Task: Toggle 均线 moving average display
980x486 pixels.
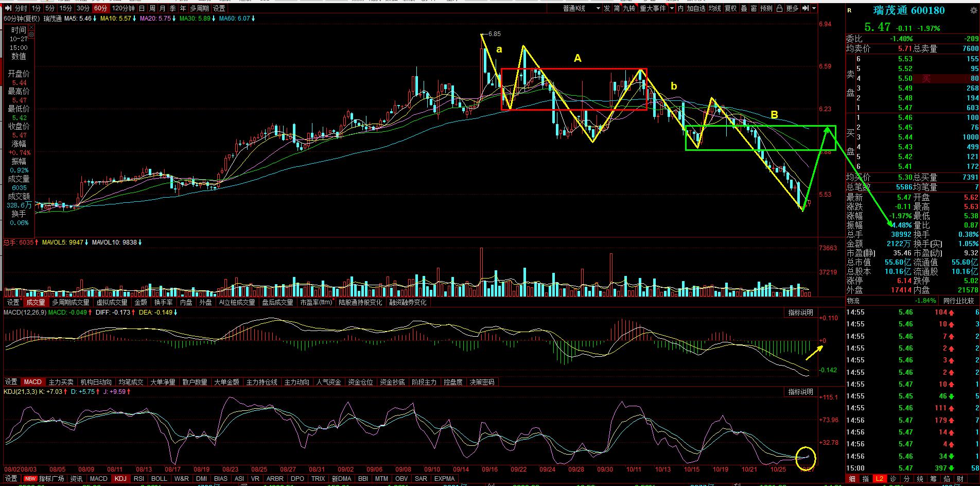Action: (x=714, y=8)
